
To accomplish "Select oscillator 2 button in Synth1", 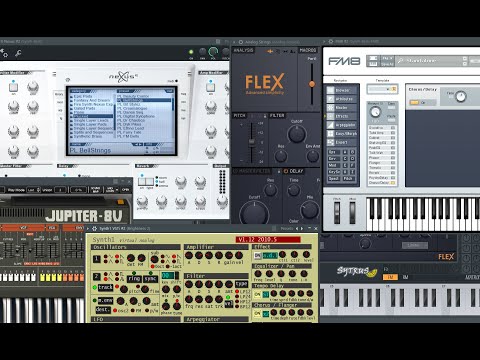I will [x=97, y=276].
